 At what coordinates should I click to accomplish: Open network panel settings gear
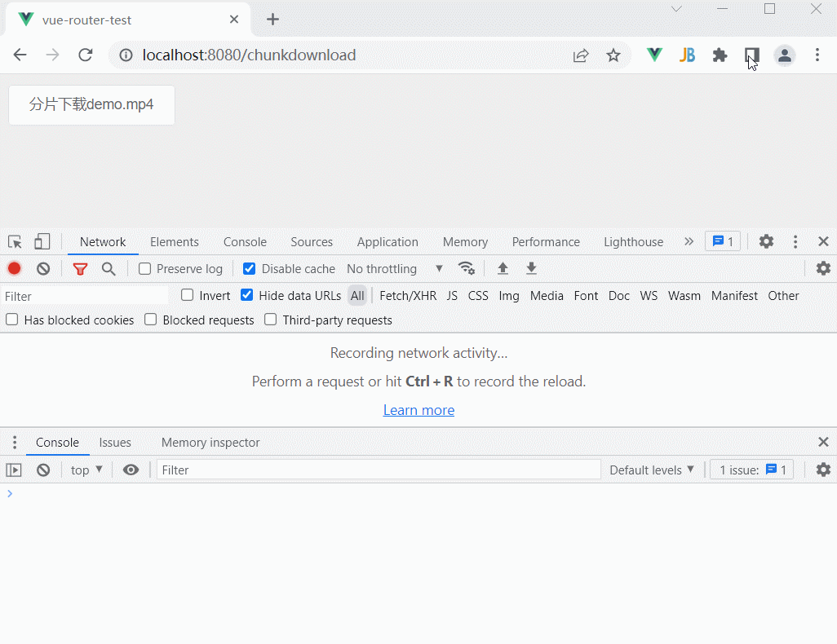click(x=823, y=268)
